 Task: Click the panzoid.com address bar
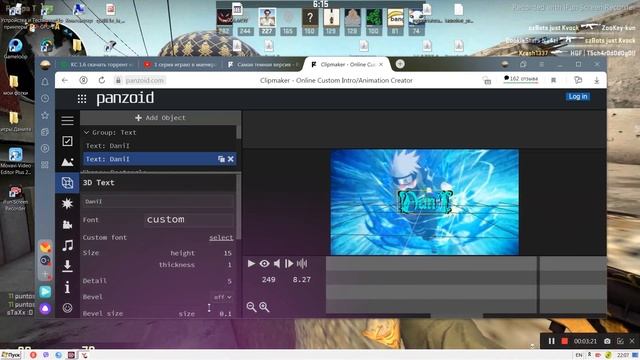pyautogui.click(x=144, y=80)
